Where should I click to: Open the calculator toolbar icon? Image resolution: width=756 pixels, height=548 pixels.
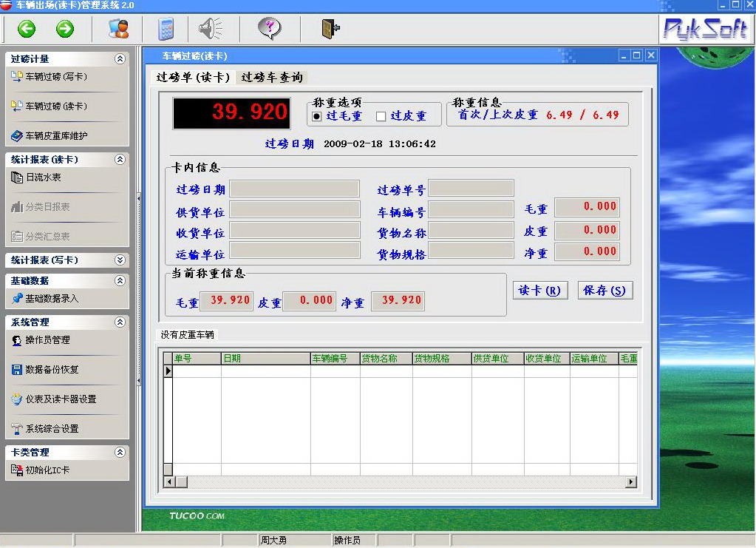[x=166, y=30]
